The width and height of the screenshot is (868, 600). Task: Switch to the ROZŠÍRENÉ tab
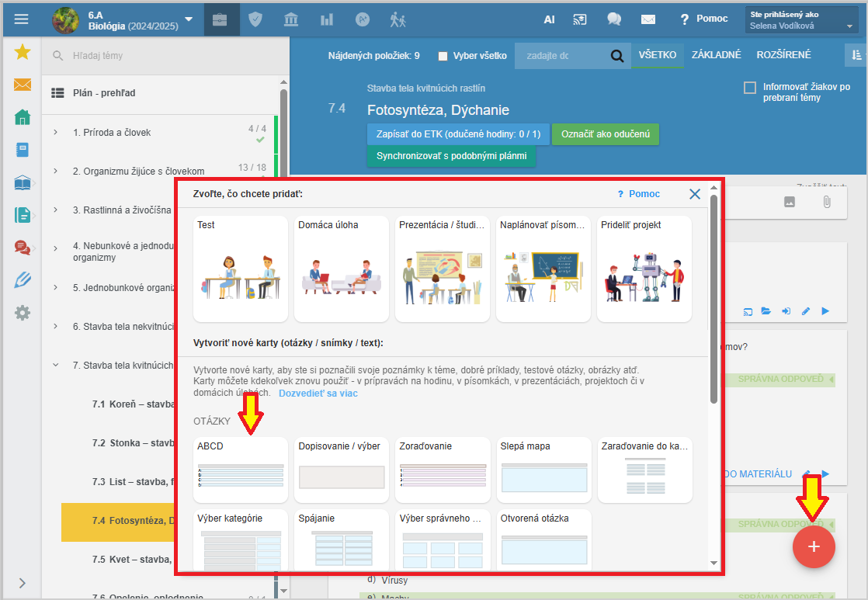[783, 55]
